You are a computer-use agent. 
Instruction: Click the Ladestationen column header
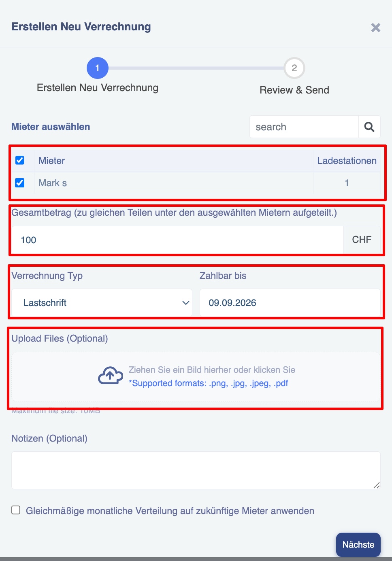click(x=347, y=161)
